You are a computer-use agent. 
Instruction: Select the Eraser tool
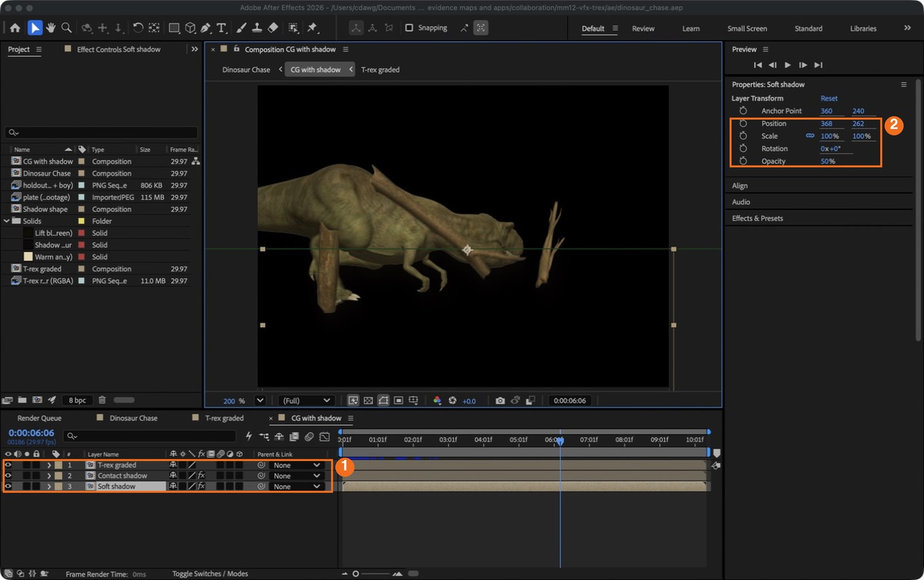point(273,28)
